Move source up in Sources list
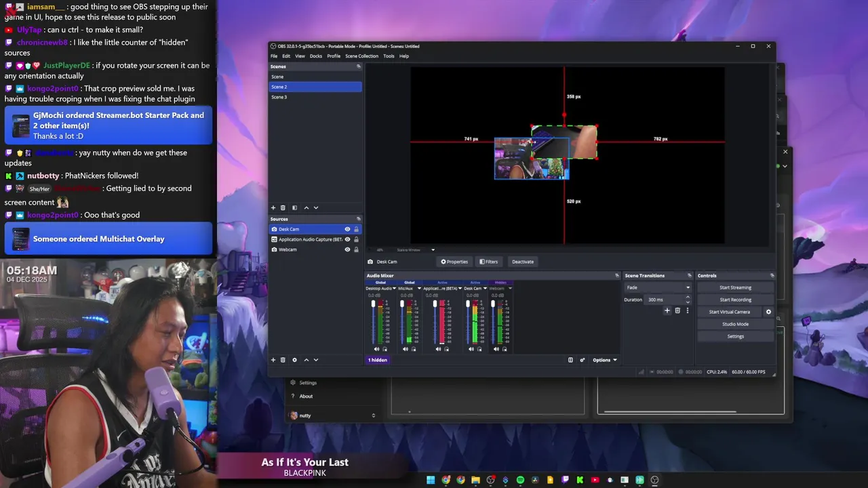 click(x=306, y=360)
